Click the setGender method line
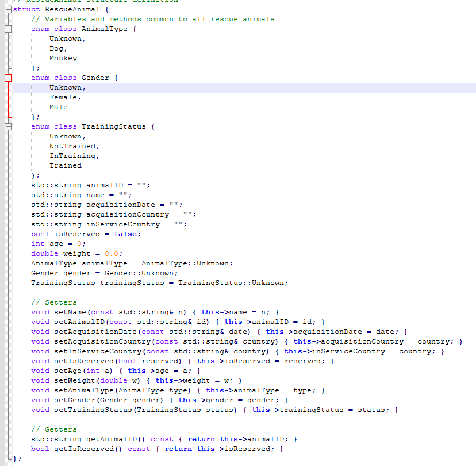Screen dimensions: 476x466 [x=159, y=400]
